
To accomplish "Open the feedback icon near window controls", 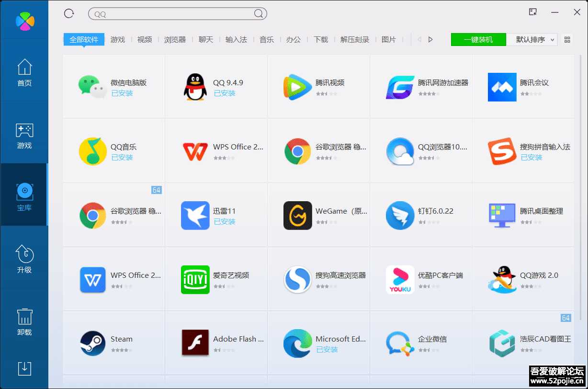I will pos(532,11).
